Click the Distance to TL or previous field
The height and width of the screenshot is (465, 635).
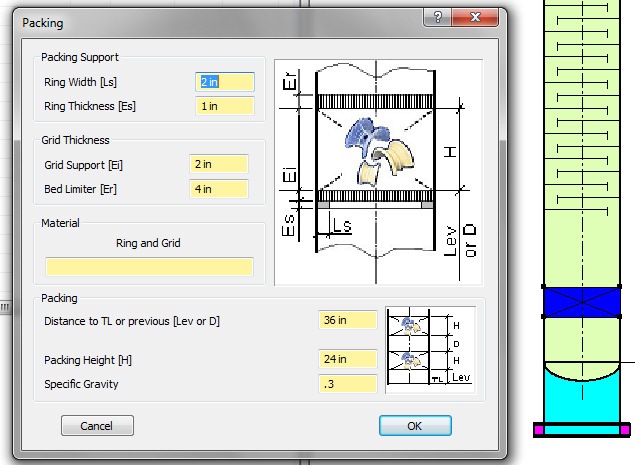pos(348,320)
